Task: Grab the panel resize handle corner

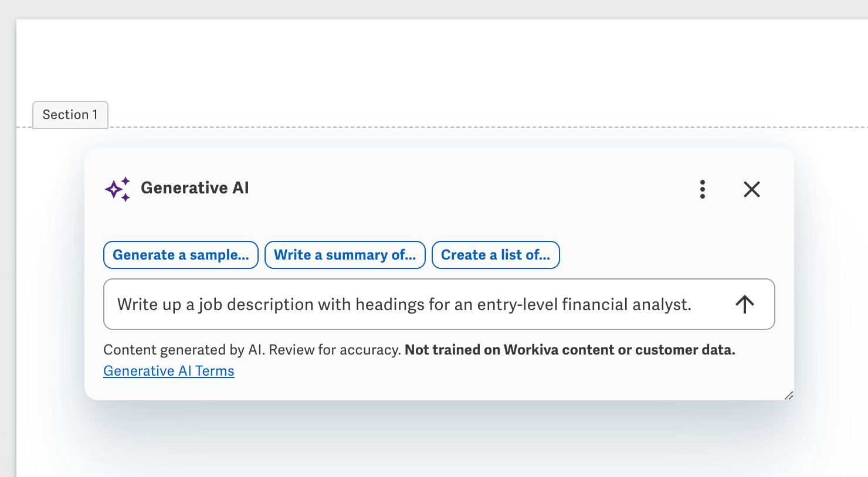Action: [789, 396]
